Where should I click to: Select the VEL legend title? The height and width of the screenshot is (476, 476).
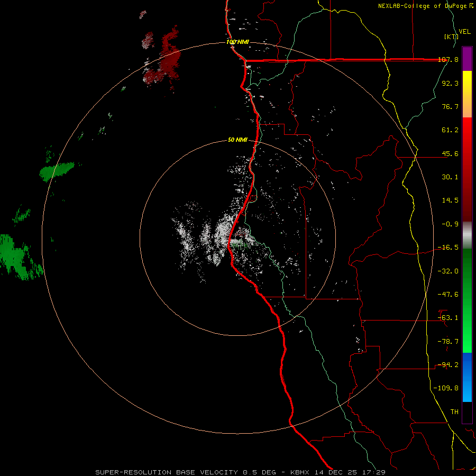pos(464,32)
